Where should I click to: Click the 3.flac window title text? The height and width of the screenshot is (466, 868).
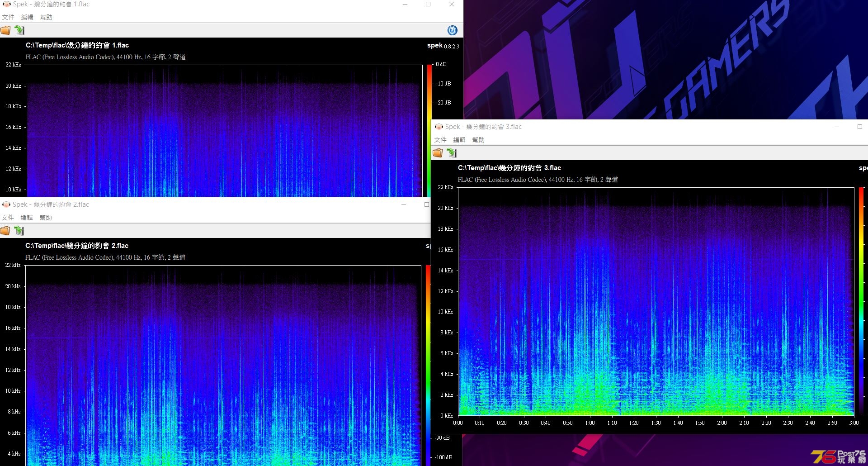pyautogui.click(x=483, y=127)
